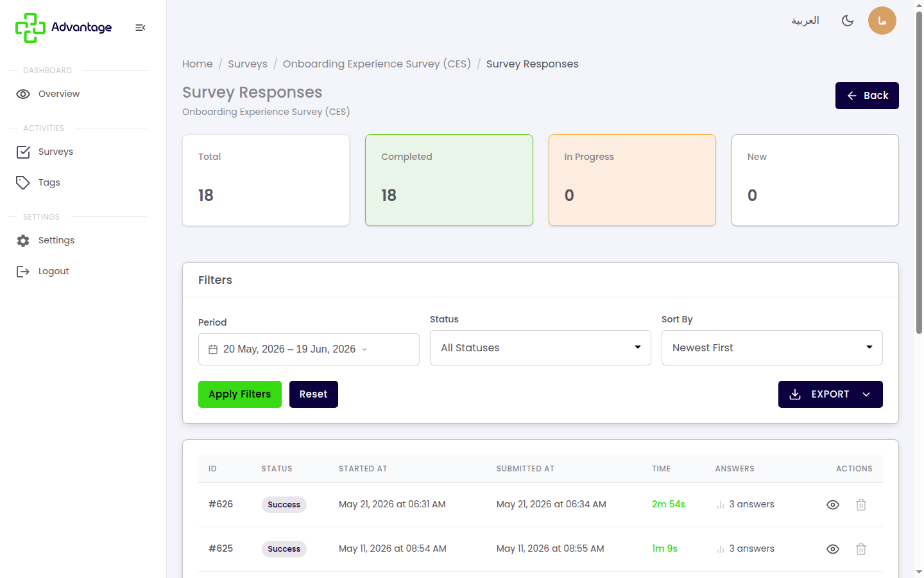Select the Total responses card

(x=266, y=180)
